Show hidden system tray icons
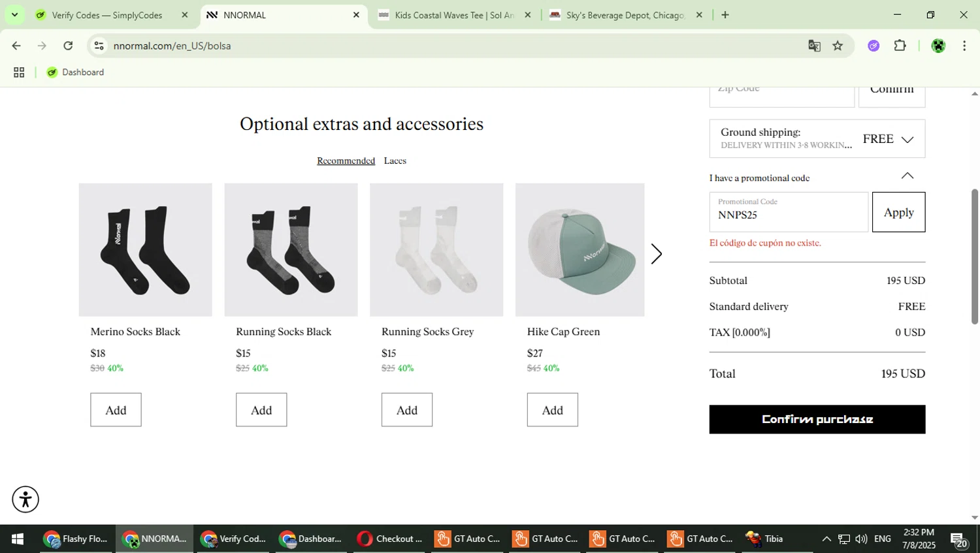This screenshot has height=553, width=980. pyautogui.click(x=826, y=539)
